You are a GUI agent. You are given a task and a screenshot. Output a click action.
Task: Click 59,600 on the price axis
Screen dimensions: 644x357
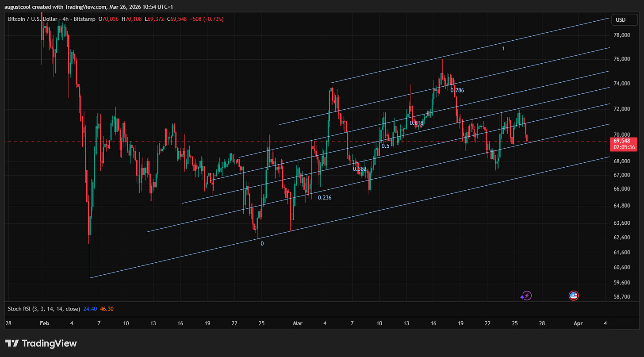[622, 283]
